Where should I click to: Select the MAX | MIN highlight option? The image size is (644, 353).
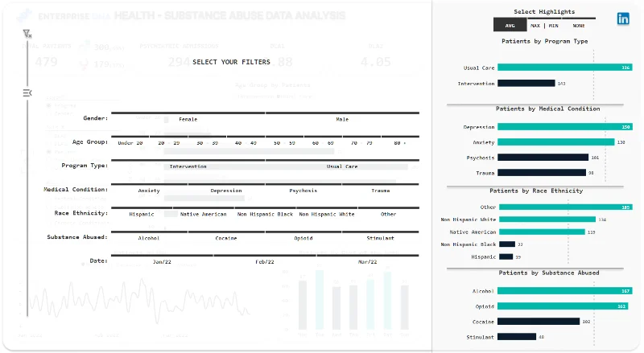544,26
